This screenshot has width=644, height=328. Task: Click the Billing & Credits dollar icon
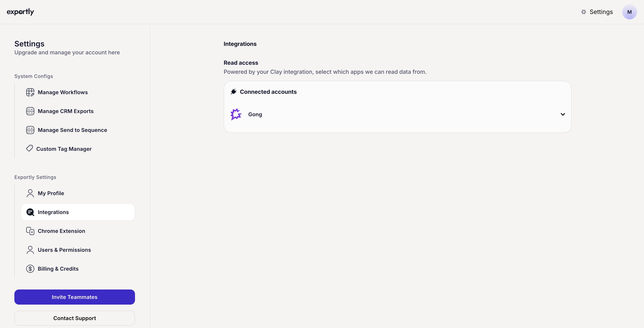pyautogui.click(x=30, y=269)
